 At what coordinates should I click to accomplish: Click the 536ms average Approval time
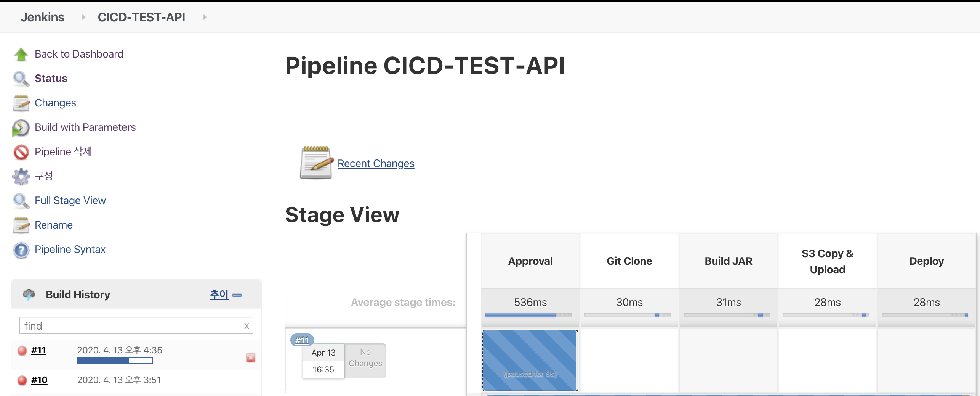(x=530, y=302)
